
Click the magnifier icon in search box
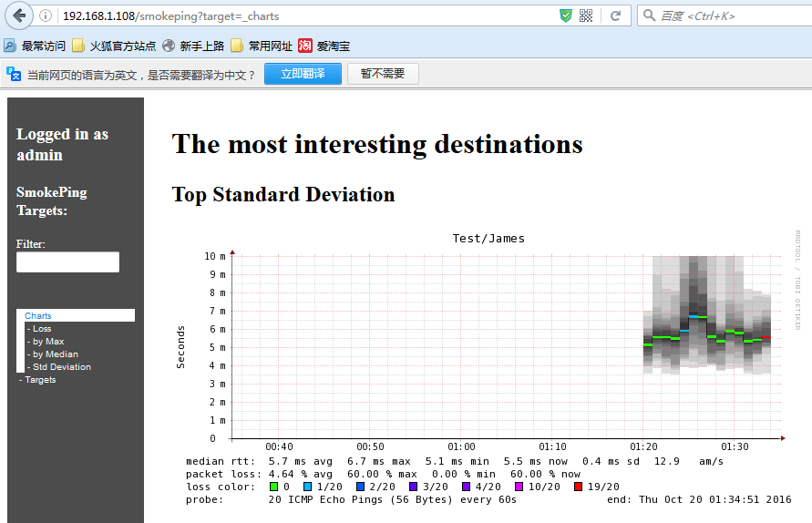tap(648, 16)
